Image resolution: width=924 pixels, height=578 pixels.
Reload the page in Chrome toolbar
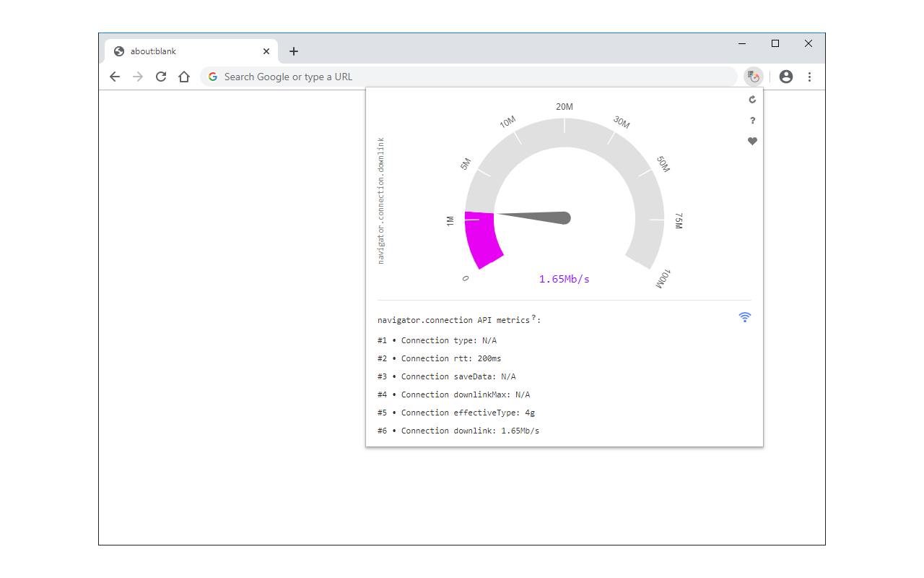(161, 77)
